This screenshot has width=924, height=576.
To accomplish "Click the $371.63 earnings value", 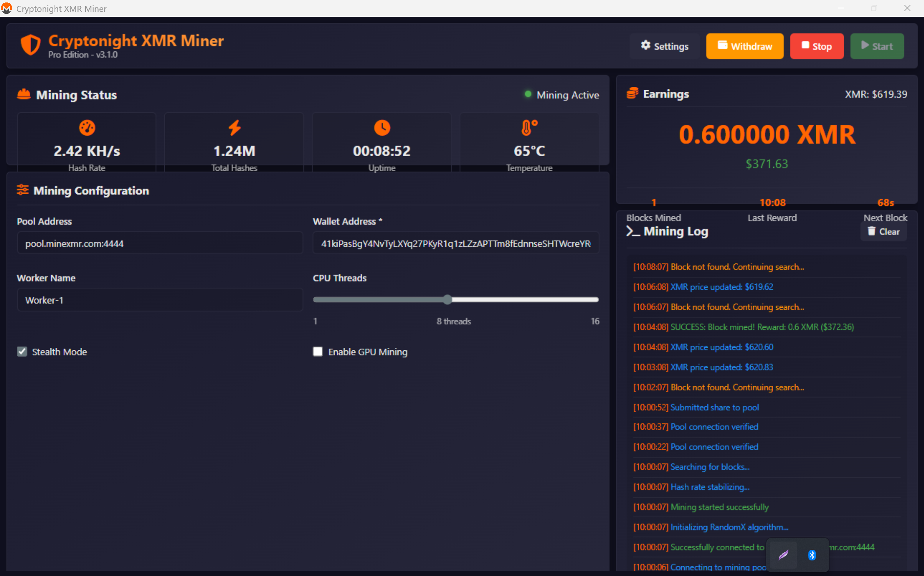I will pos(767,164).
